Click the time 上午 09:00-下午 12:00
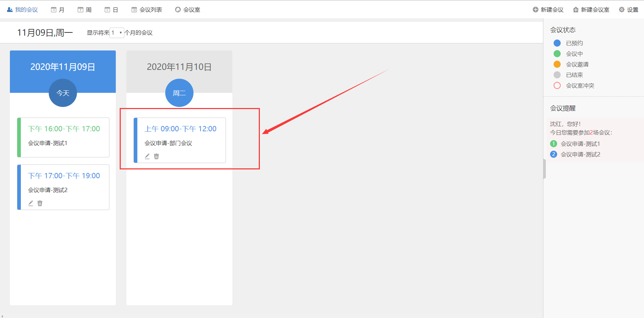The image size is (644, 318). 180,129
